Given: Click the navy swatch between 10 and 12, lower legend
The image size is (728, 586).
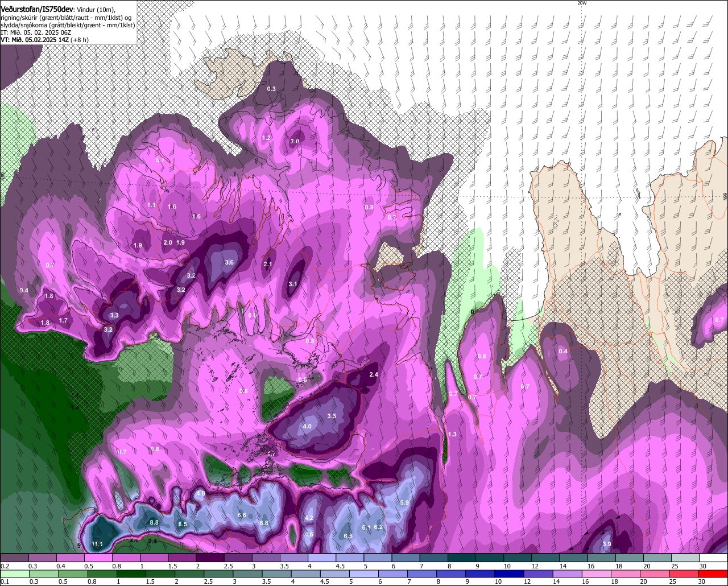Looking at the screenshot, I should (x=508, y=573).
